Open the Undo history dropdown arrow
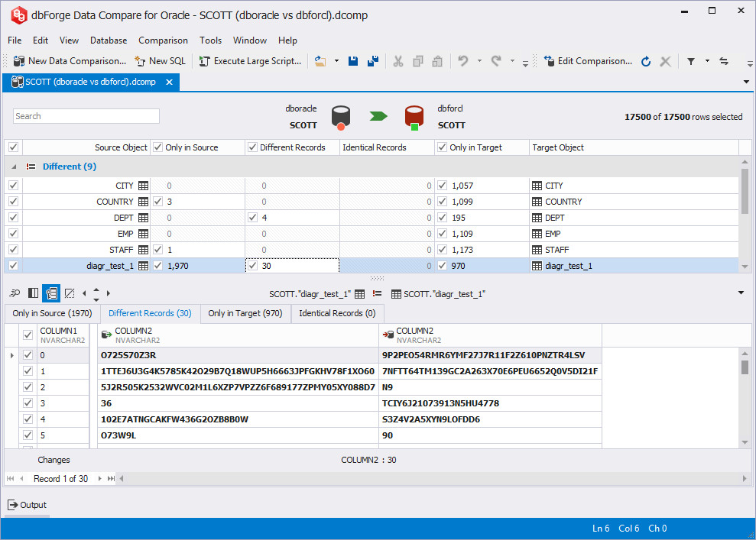Image resolution: width=756 pixels, height=540 pixels. [479, 61]
